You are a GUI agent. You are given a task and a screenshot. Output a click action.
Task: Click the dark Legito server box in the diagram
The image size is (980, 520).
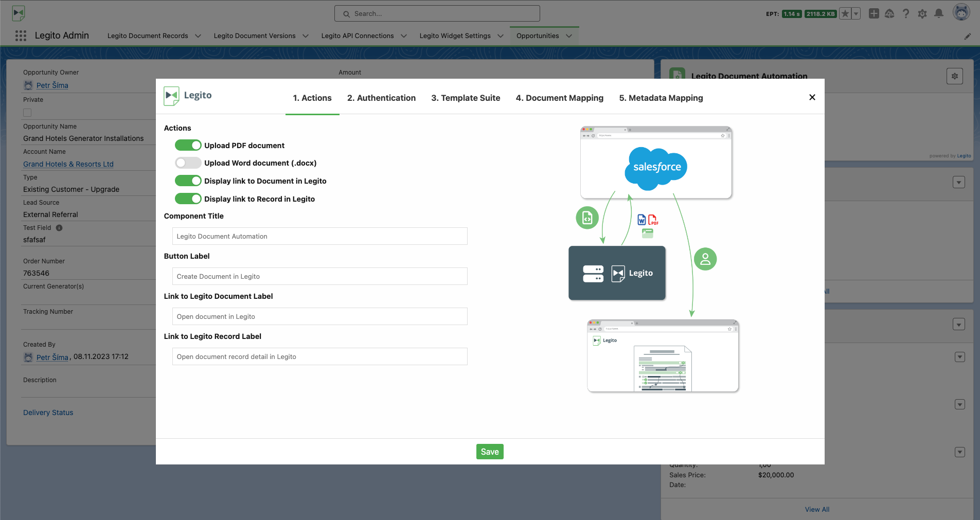[617, 273]
